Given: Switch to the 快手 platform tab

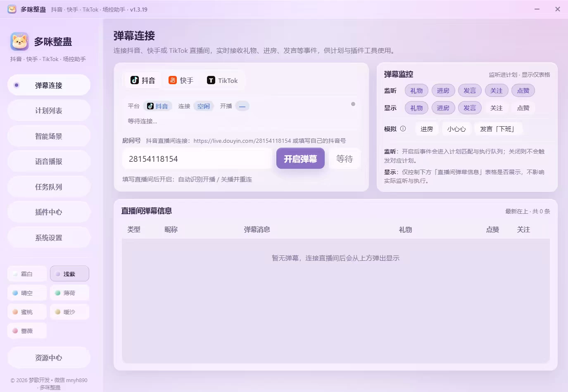Looking at the screenshot, I should (181, 80).
